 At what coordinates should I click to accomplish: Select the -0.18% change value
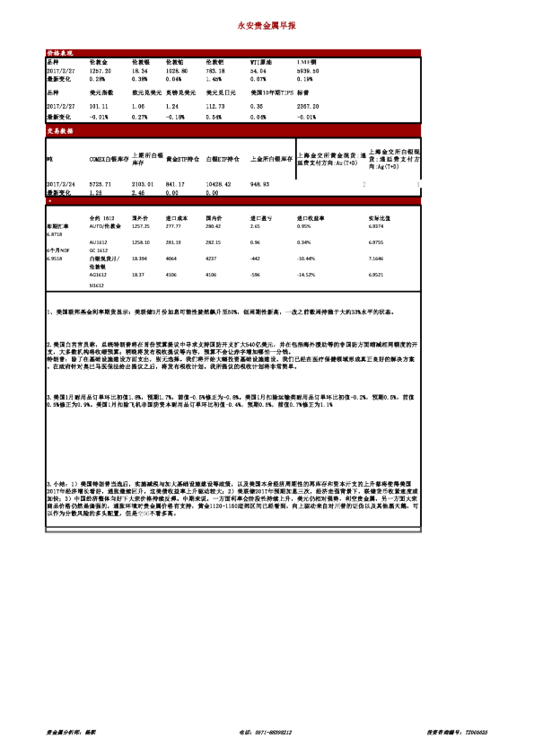pyautogui.click(x=174, y=117)
